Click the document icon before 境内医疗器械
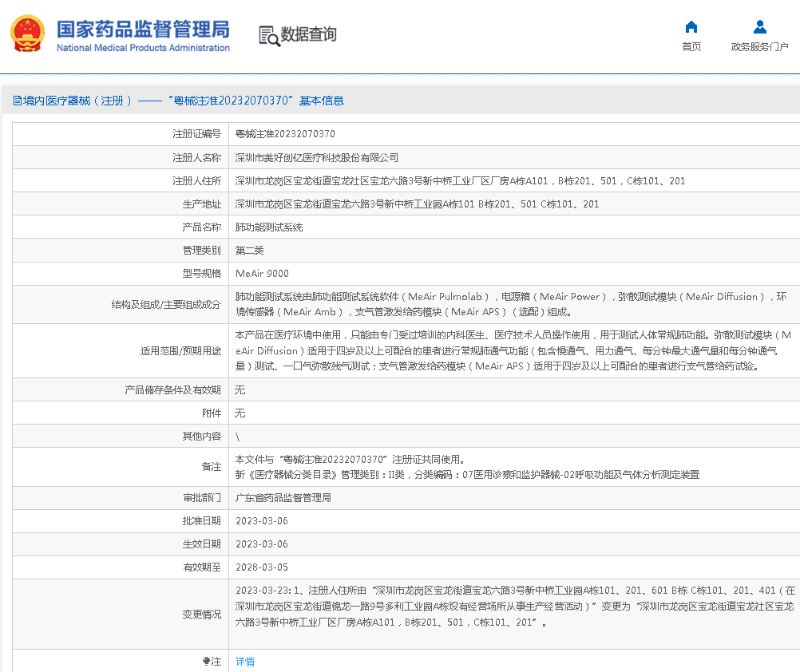 tap(18, 101)
